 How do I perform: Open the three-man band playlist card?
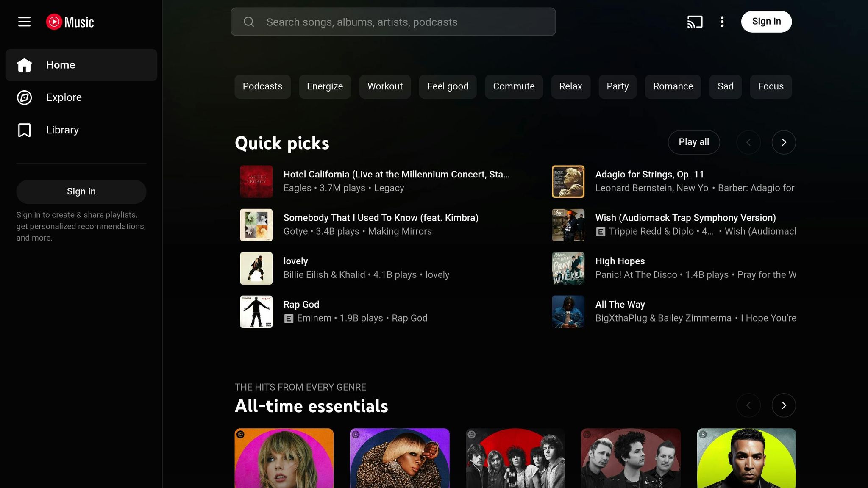[631, 458]
